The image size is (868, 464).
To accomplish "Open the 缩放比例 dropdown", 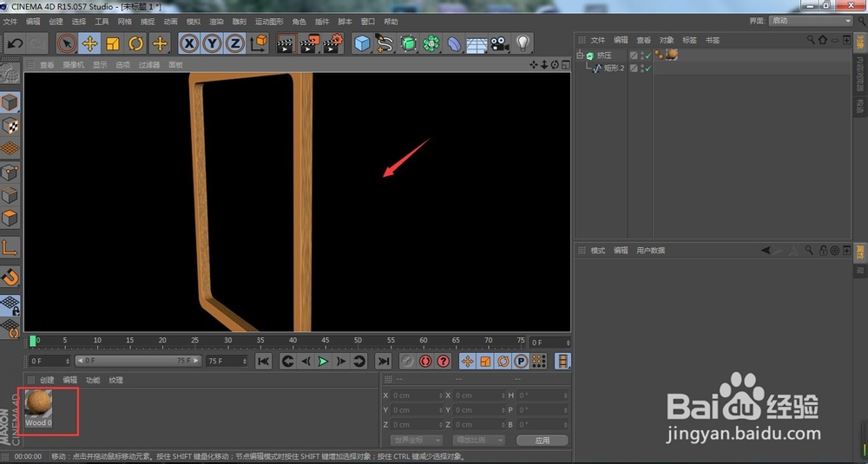I will tap(479, 441).
